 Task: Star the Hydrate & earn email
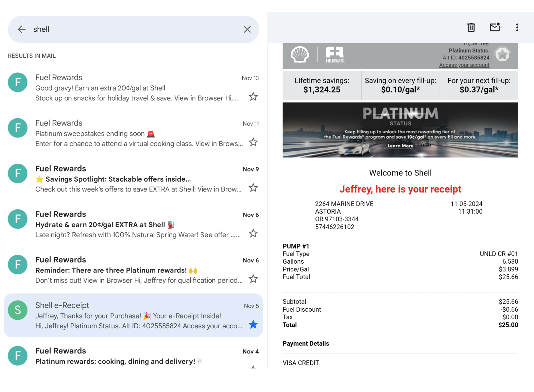253,234
